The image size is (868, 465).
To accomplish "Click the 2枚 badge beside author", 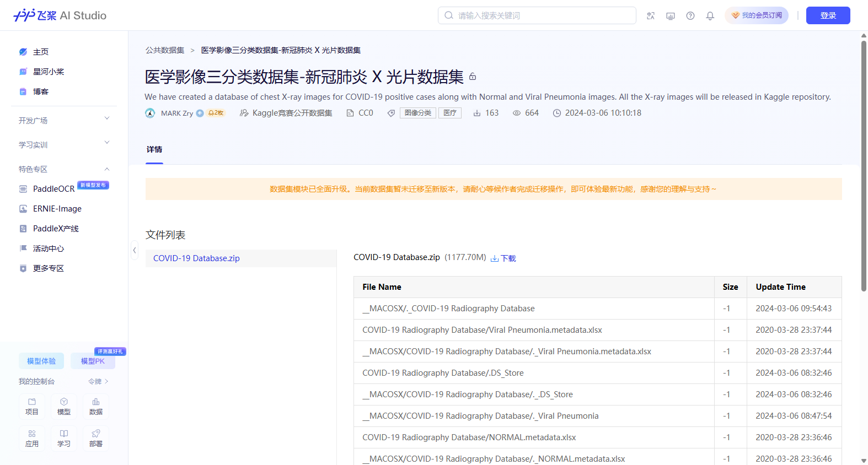I will pyautogui.click(x=216, y=113).
